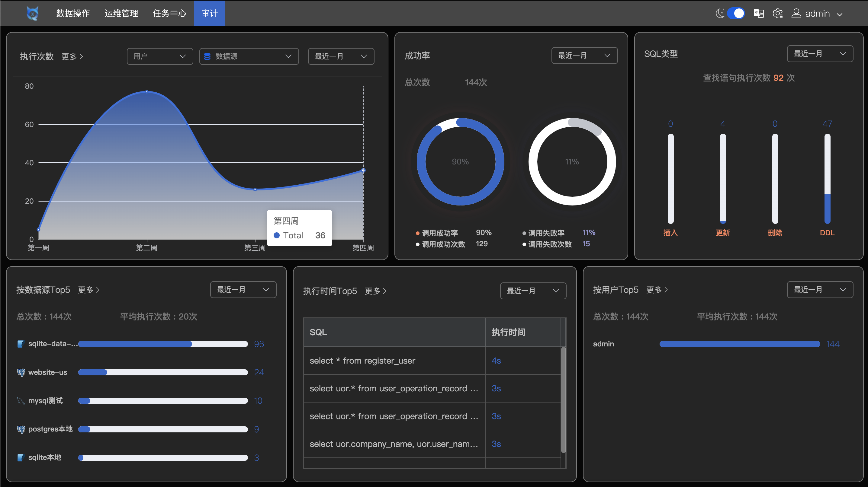Viewport: 868px width, 487px height.
Task: Click 更多 next to 按数据源Top5
Action: (x=88, y=289)
